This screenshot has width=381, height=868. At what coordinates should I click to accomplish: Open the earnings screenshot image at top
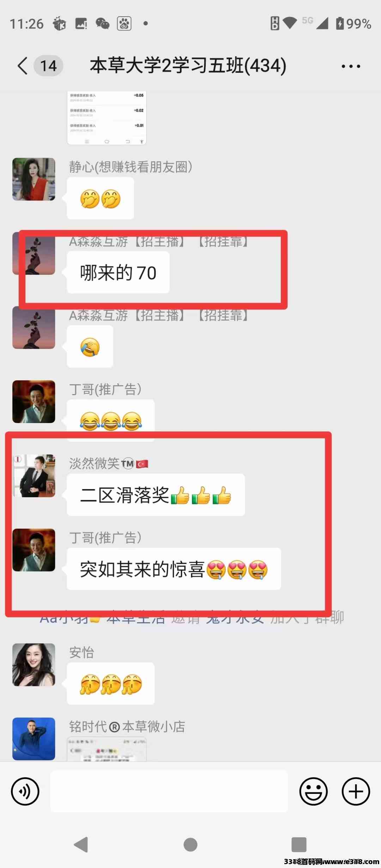(x=107, y=118)
